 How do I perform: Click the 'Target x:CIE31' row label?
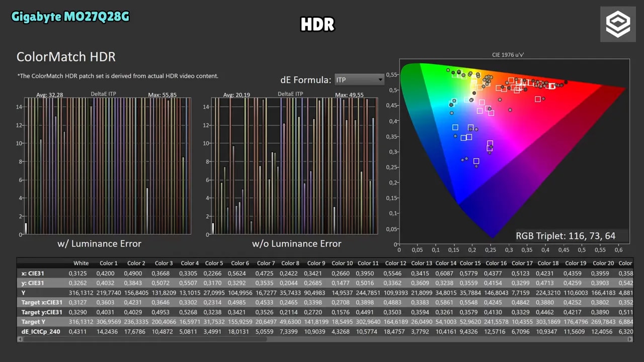coord(42,303)
